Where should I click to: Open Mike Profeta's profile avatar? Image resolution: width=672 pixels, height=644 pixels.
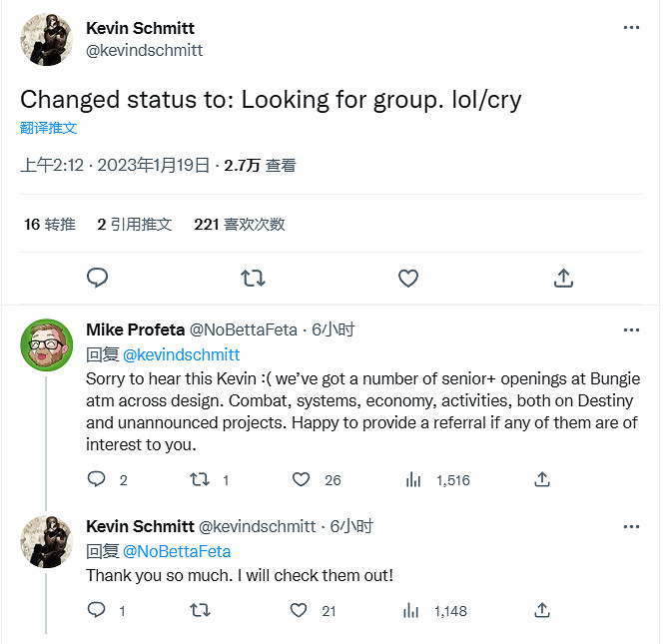coord(47,345)
